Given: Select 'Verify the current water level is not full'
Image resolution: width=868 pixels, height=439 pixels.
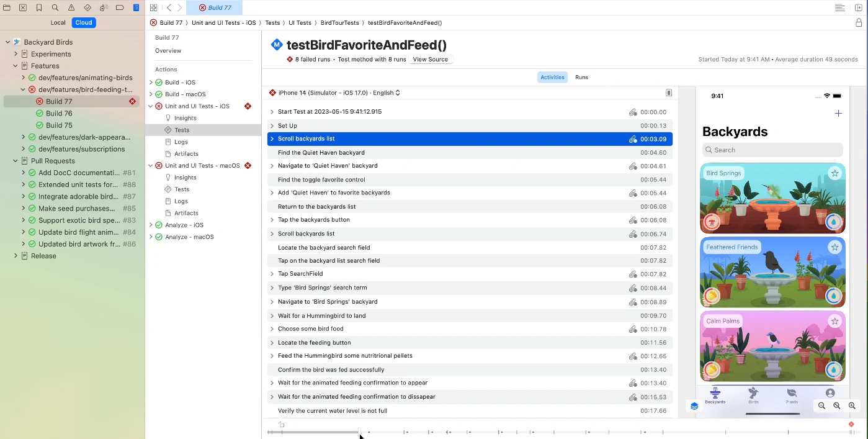Looking at the screenshot, I should 470,411.
